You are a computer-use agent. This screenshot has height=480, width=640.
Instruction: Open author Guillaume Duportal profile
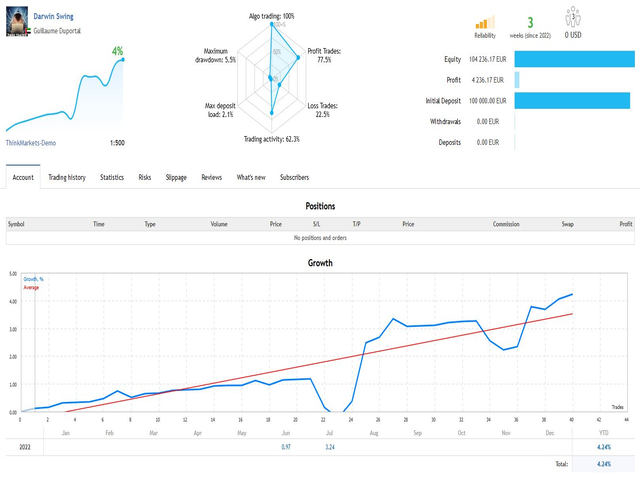point(57,31)
